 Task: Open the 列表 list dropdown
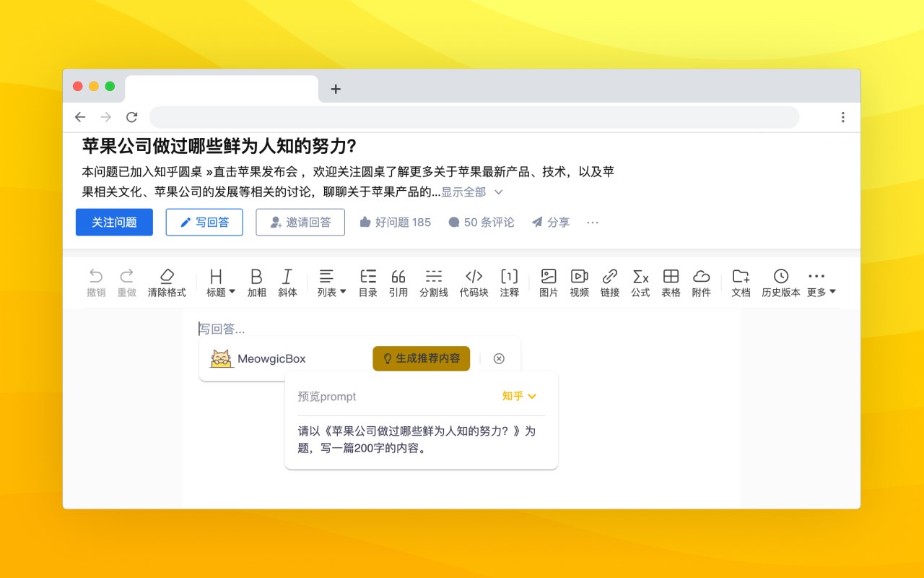(331, 282)
